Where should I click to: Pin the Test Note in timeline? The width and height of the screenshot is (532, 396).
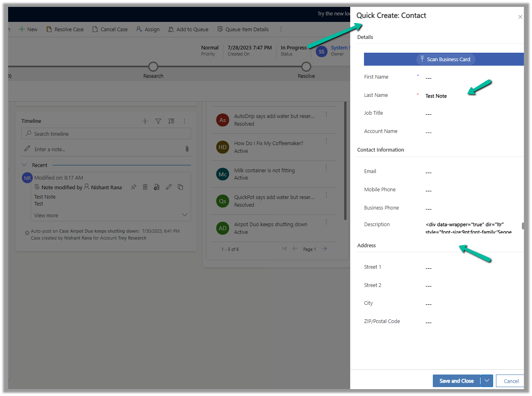pyautogui.click(x=134, y=187)
